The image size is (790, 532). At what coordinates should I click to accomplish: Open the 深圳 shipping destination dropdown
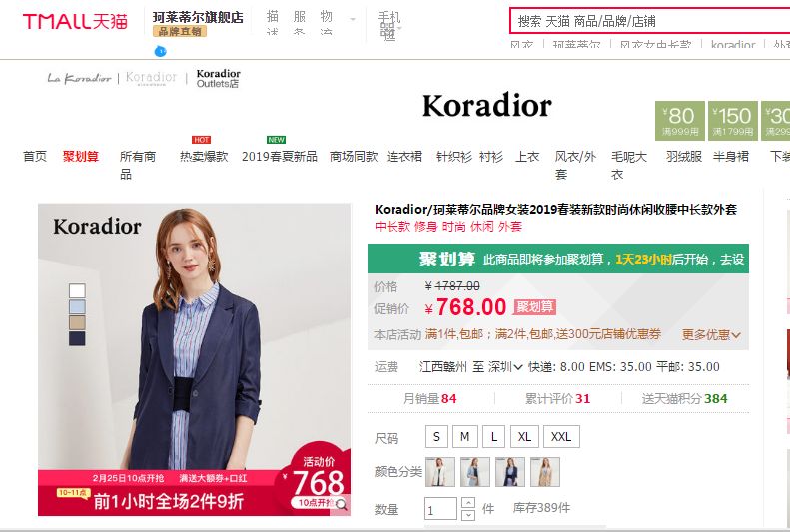point(505,367)
